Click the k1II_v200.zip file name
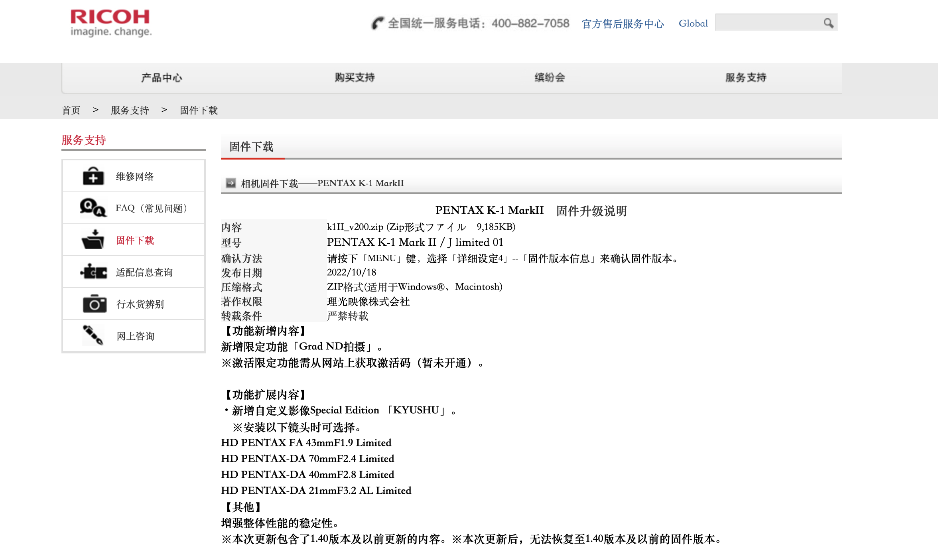The image size is (938, 560). pos(355,227)
